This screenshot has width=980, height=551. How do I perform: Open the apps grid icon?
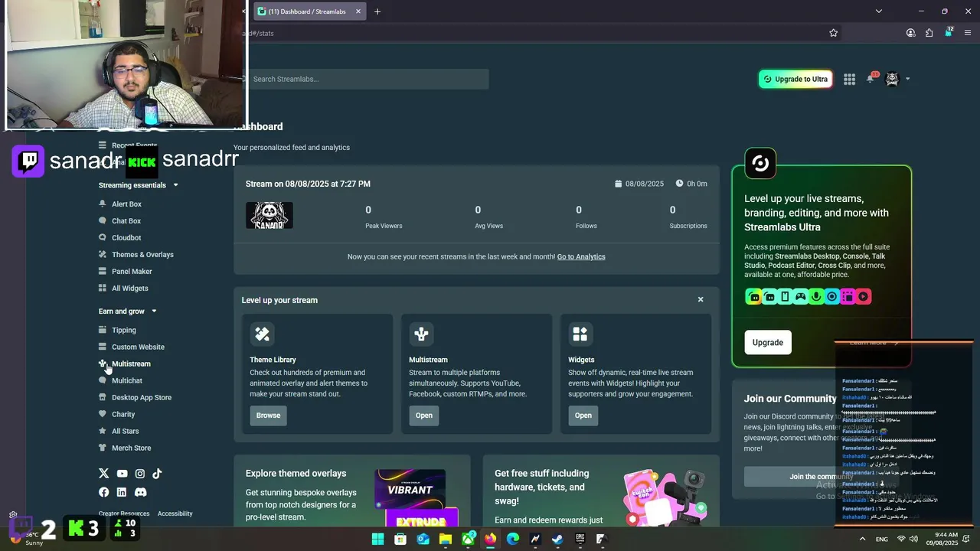[849, 79]
